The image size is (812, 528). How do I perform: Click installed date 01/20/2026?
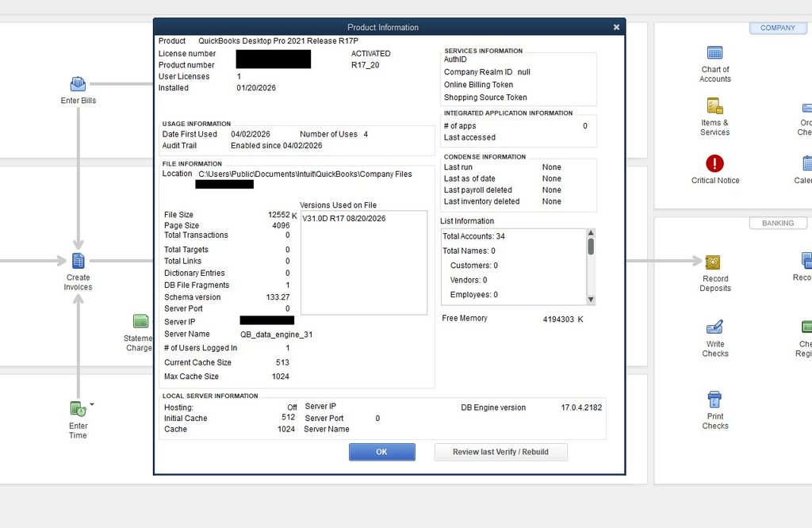click(x=256, y=88)
